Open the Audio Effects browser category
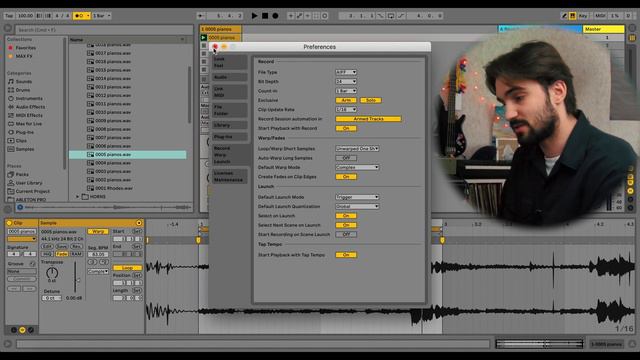The width and height of the screenshot is (640, 360). tap(30, 107)
